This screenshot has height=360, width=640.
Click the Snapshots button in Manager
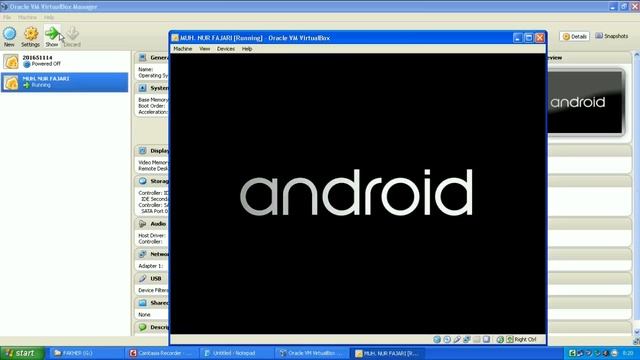tap(611, 36)
